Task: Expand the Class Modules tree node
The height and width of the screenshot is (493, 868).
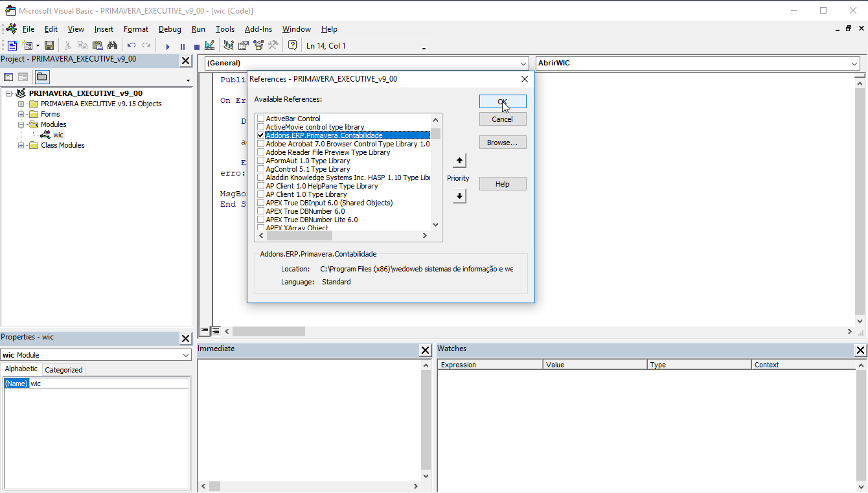Action: [x=21, y=145]
